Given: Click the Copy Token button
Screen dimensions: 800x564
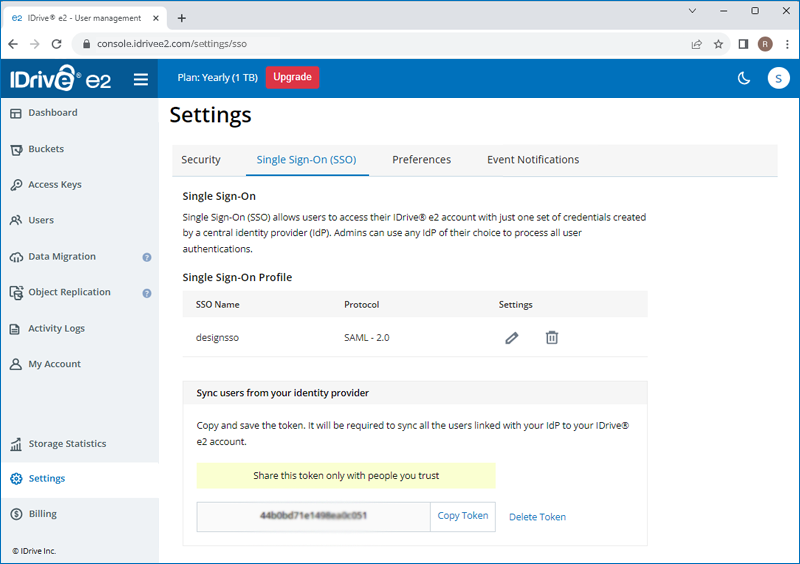Looking at the screenshot, I should tap(463, 516).
